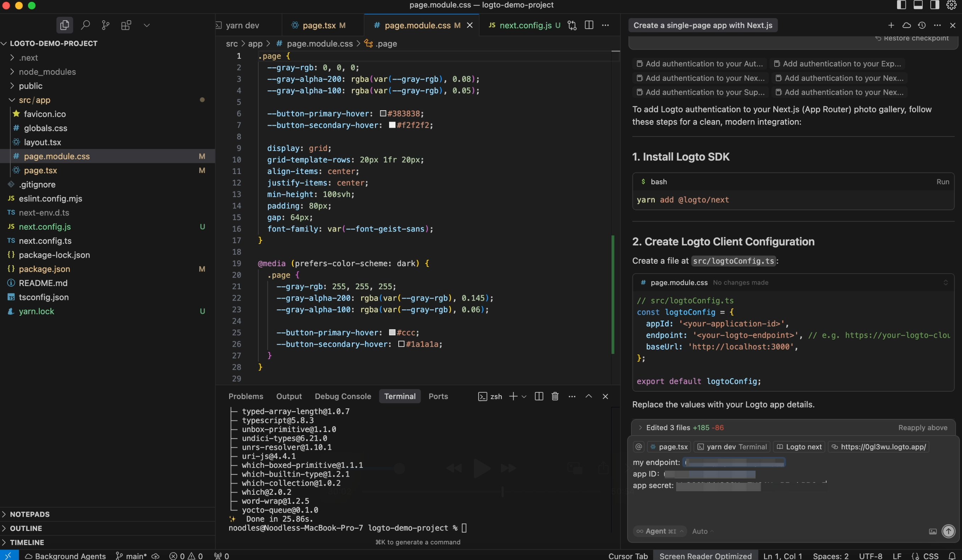Maximize the terminal panel chevron

click(x=588, y=396)
